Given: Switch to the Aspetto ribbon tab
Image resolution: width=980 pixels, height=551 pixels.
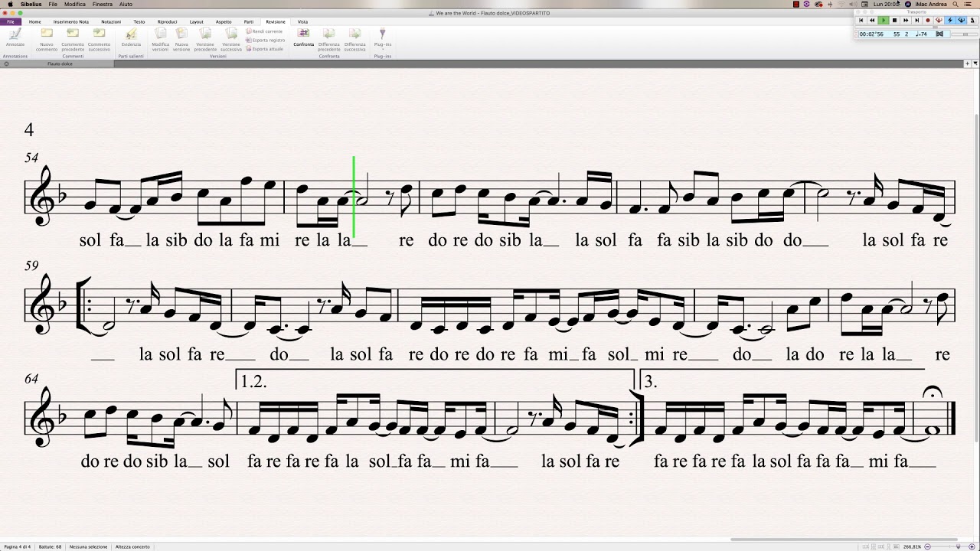Looking at the screenshot, I should point(224,21).
